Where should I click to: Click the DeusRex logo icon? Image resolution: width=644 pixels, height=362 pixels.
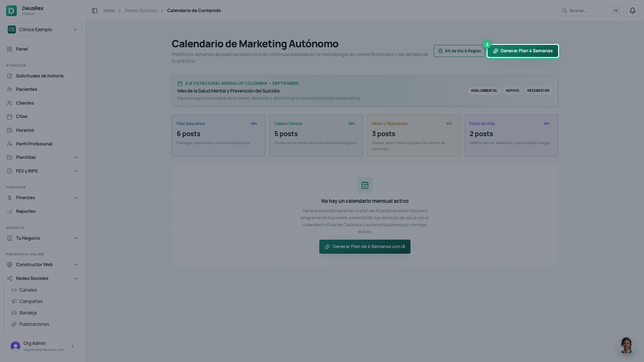[11, 11]
